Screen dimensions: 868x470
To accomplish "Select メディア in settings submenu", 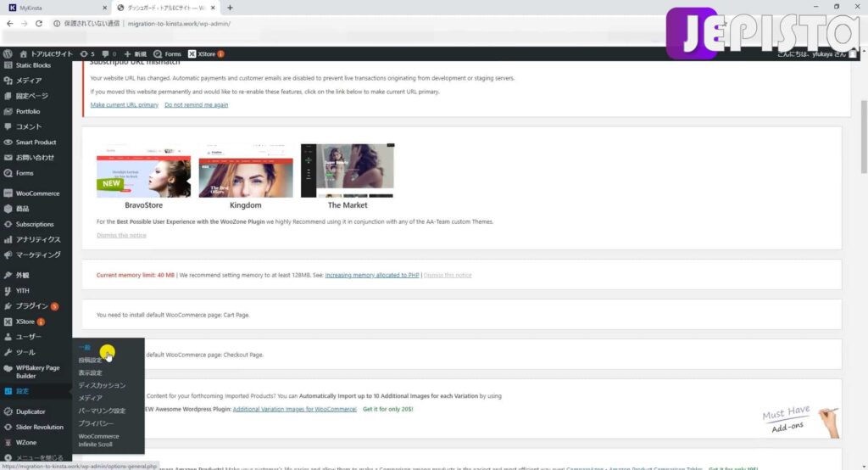I will [x=90, y=398].
